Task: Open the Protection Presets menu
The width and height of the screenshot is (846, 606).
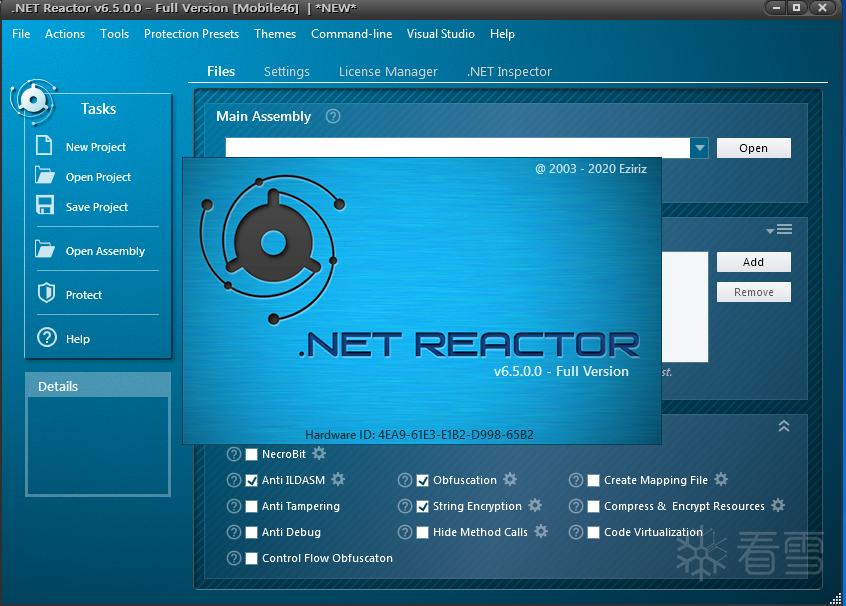Action: 191,33
